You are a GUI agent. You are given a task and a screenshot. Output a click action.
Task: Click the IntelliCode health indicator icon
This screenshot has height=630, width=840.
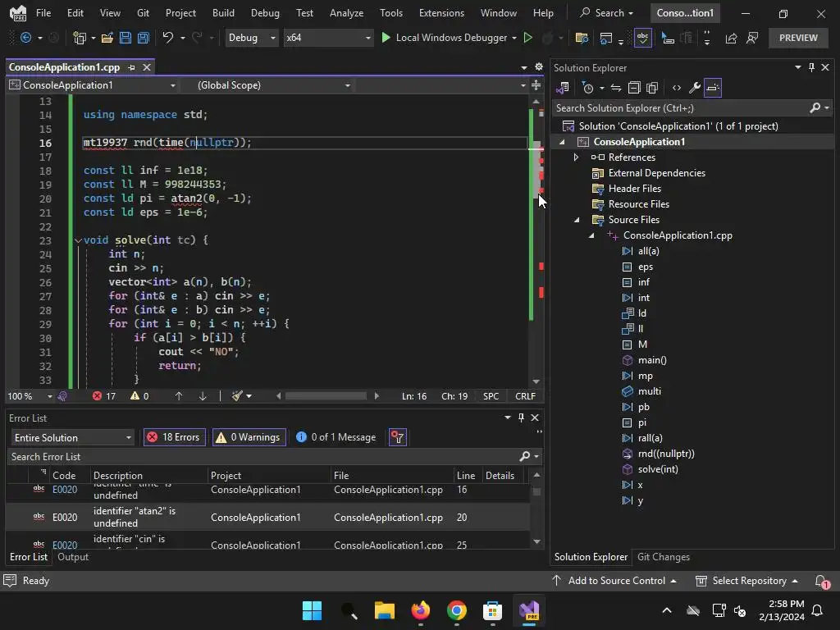(x=62, y=396)
